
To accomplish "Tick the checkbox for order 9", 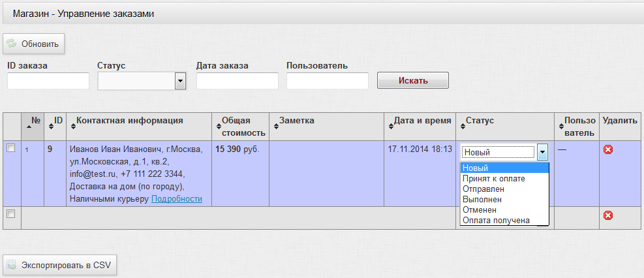I will 11,148.
